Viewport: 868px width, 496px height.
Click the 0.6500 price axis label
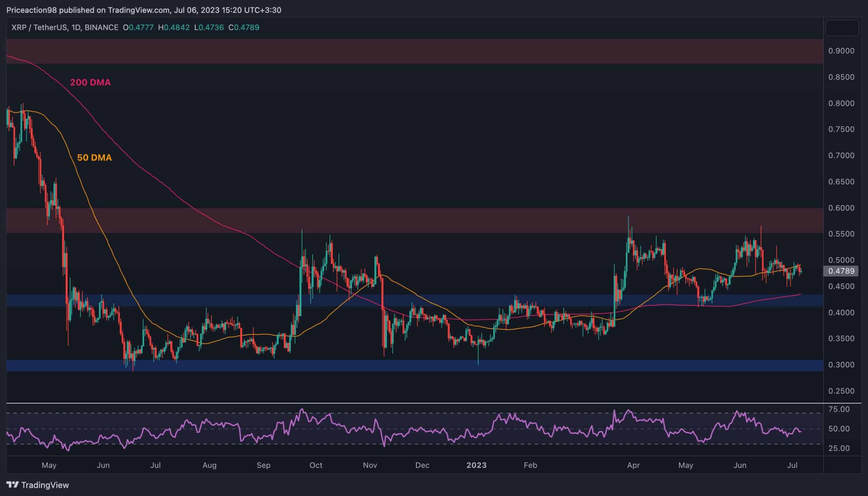pyautogui.click(x=842, y=182)
